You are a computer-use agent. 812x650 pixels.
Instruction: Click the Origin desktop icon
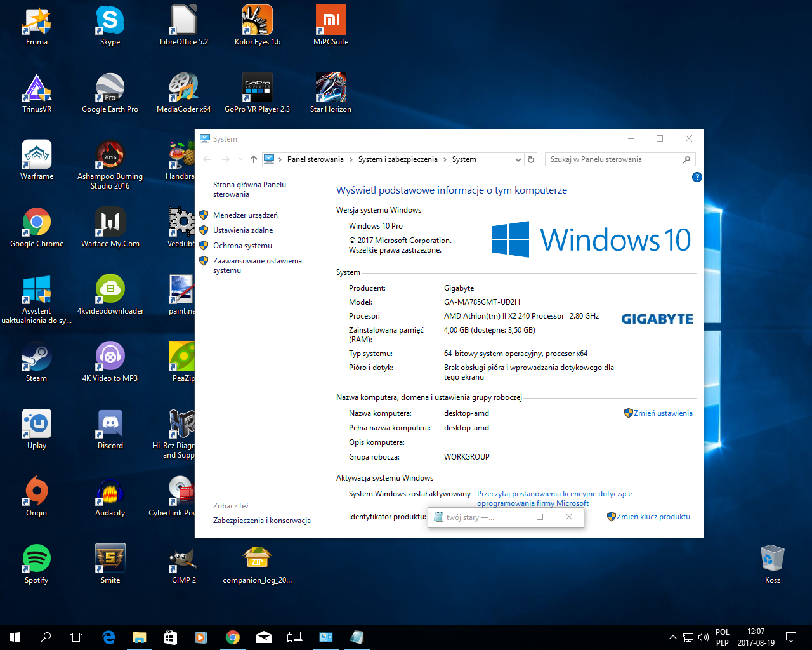click(37, 491)
